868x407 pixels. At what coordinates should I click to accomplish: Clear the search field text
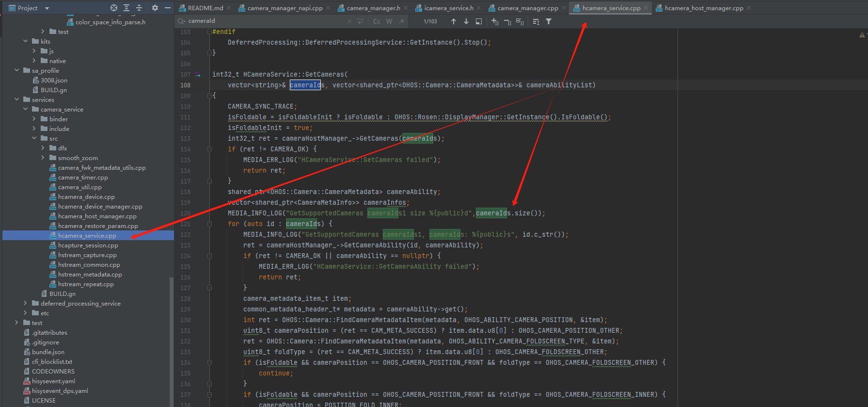349,21
